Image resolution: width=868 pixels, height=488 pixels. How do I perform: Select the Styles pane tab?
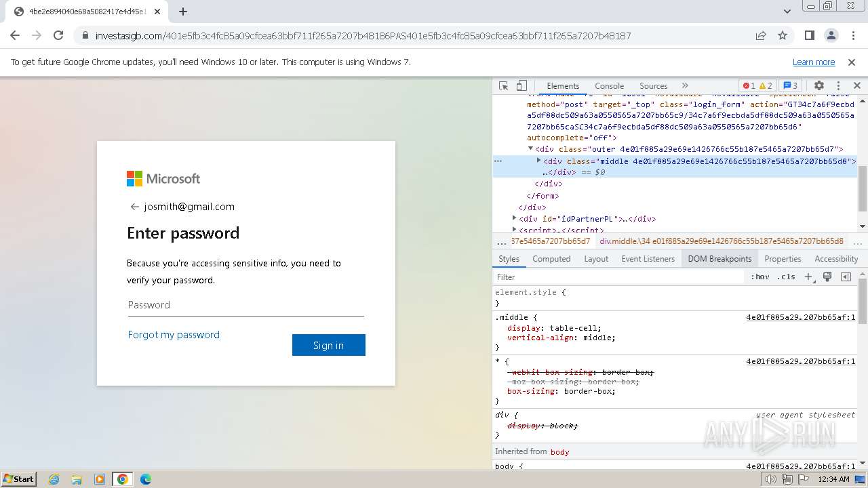(x=509, y=258)
